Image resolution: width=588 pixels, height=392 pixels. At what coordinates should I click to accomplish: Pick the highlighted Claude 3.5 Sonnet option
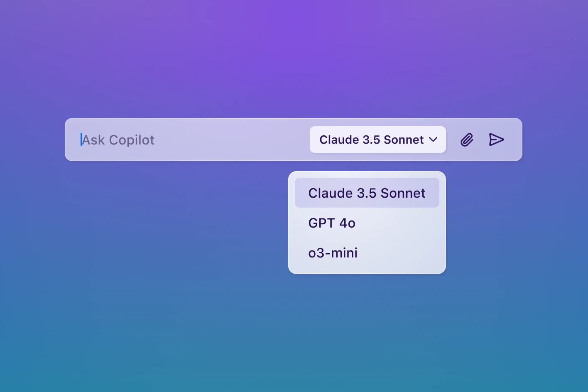click(x=367, y=193)
